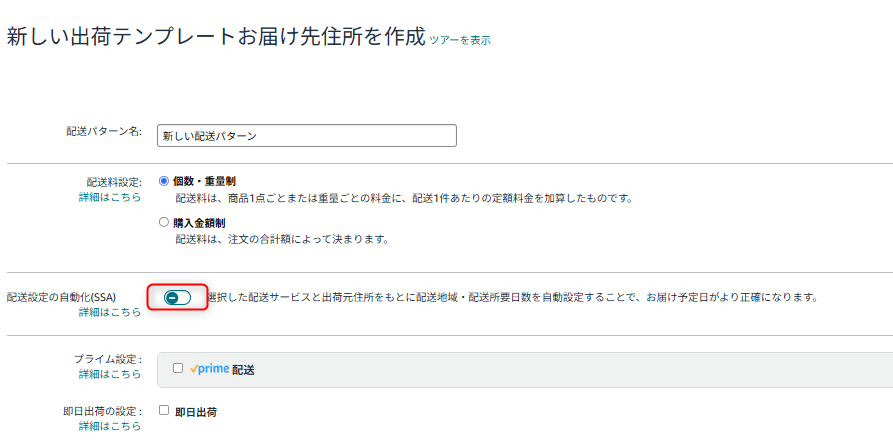Open 詳細はこちら under 配送設定の自動化(SSA)
The image size is (893, 448).
point(110,312)
